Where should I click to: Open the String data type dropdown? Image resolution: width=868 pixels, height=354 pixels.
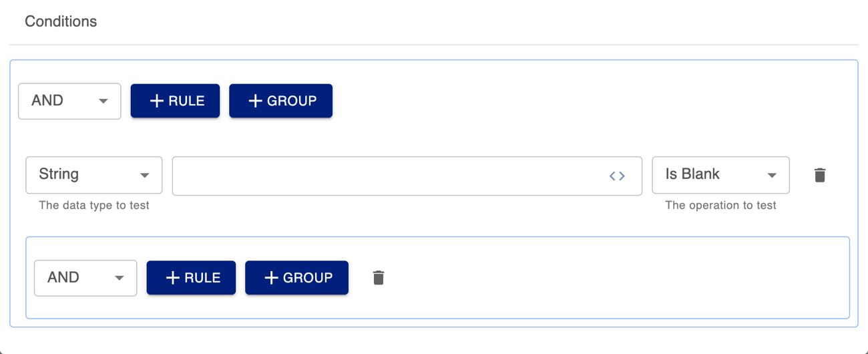tap(93, 175)
